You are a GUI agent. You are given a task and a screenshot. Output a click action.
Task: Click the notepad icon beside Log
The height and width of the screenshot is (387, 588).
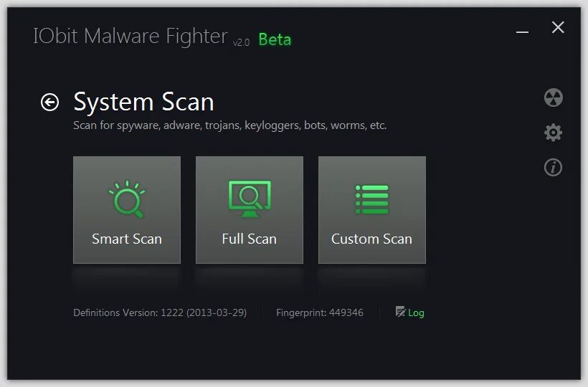tap(400, 312)
